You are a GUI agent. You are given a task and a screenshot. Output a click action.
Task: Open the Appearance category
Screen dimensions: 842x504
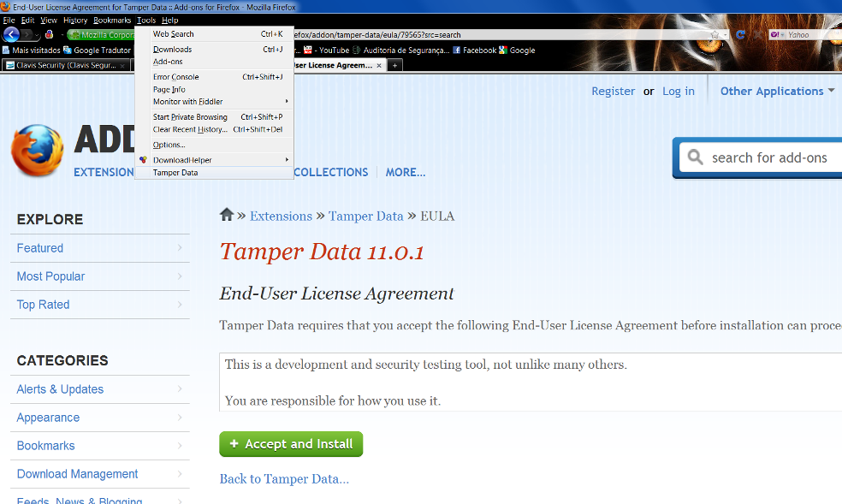click(x=100, y=418)
